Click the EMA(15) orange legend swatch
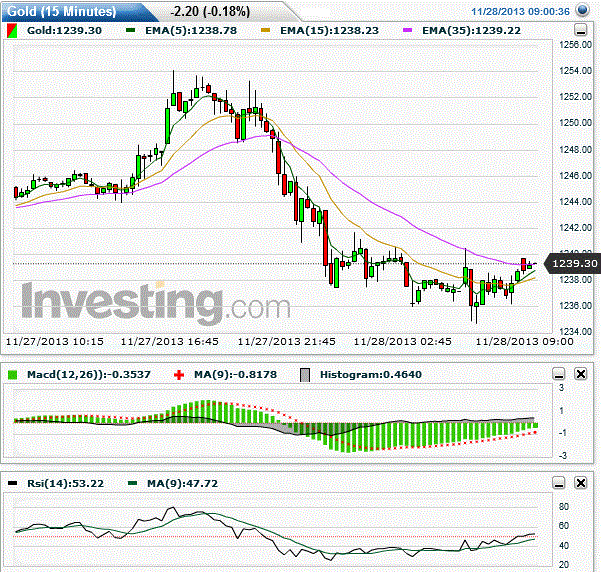601x572 pixels. pyautogui.click(x=266, y=31)
